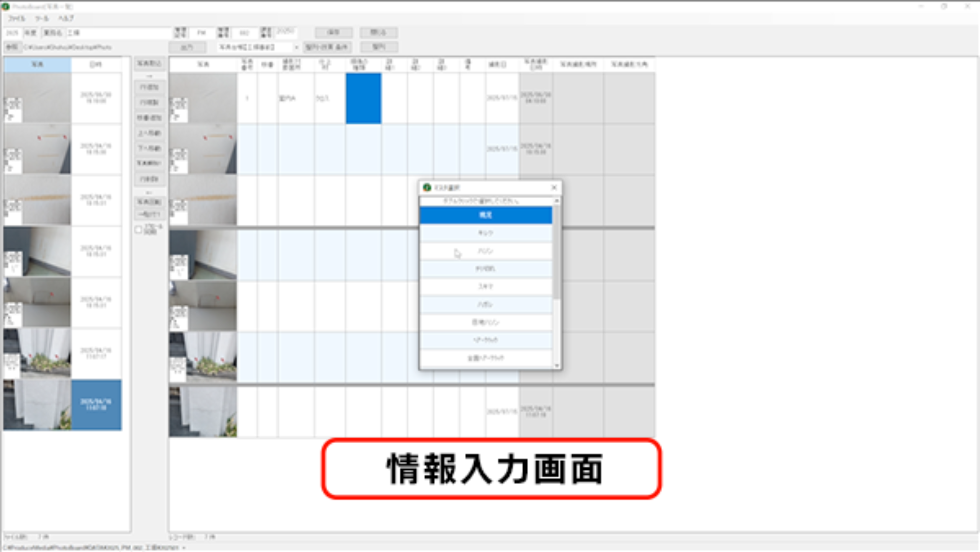Click the list dialog vertical scrollbar thumb
The width and height of the screenshot is (980, 552).
[x=556, y=252]
